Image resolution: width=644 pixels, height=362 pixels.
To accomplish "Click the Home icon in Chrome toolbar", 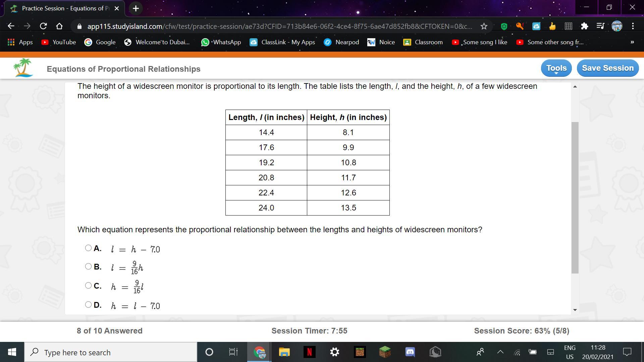I will click(x=59, y=26).
